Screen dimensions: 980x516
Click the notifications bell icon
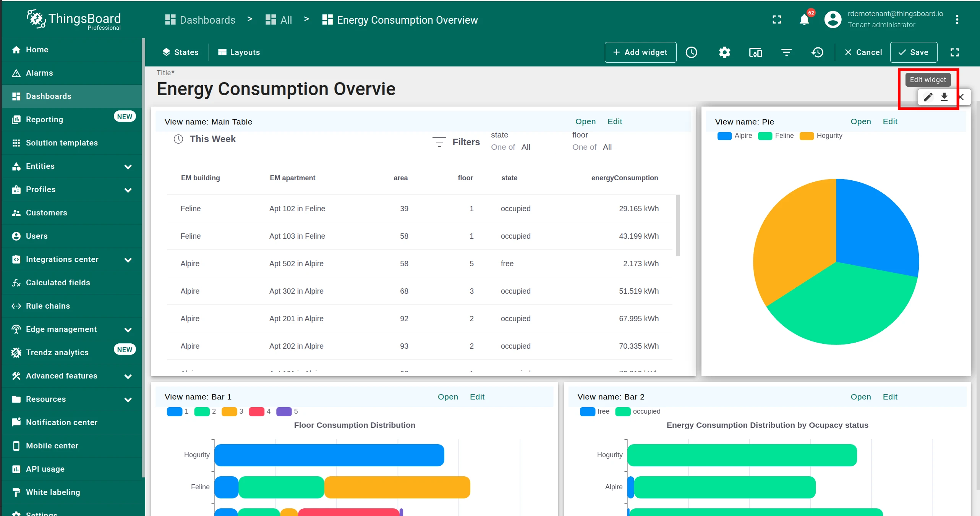coord(804,19)
